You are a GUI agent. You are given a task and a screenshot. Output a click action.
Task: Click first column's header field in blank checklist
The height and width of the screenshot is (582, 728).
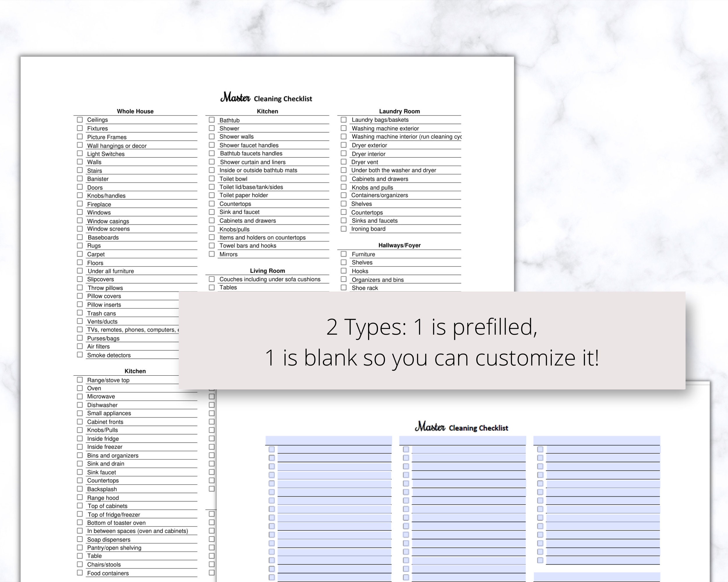[x=328, y=440]
